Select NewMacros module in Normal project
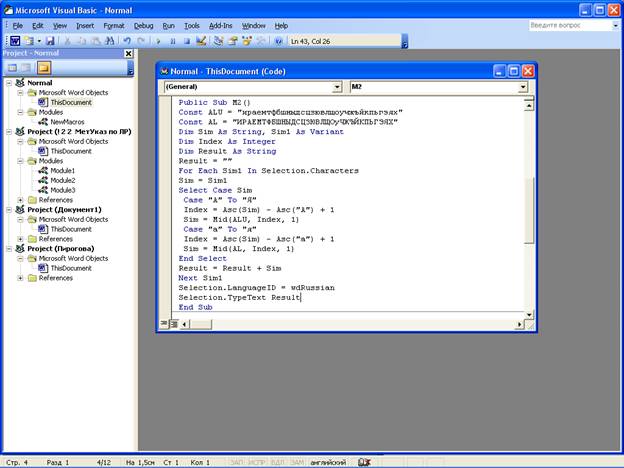The width and height of the screenshot is (624, 468). (65, 122)
